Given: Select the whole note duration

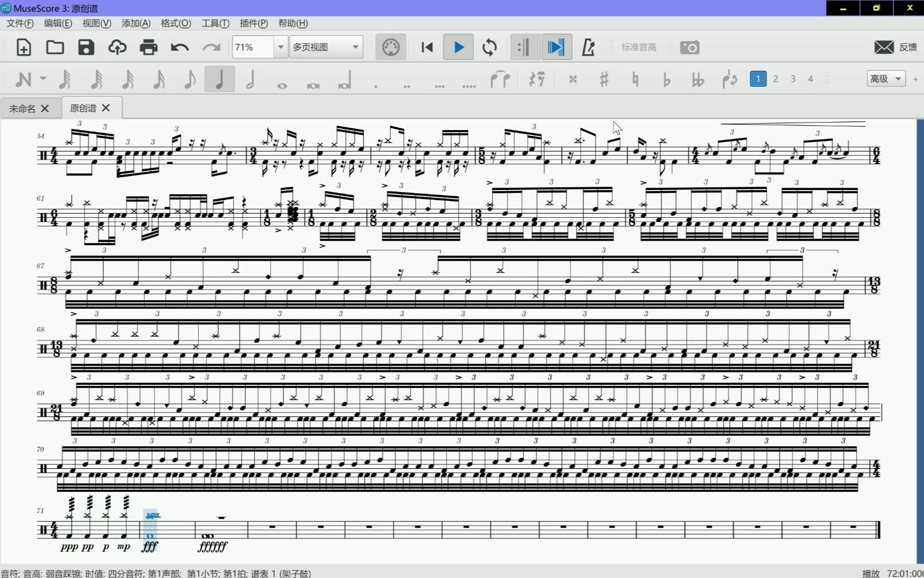Looking at the screenshot, I should click(x=282, y=85).
